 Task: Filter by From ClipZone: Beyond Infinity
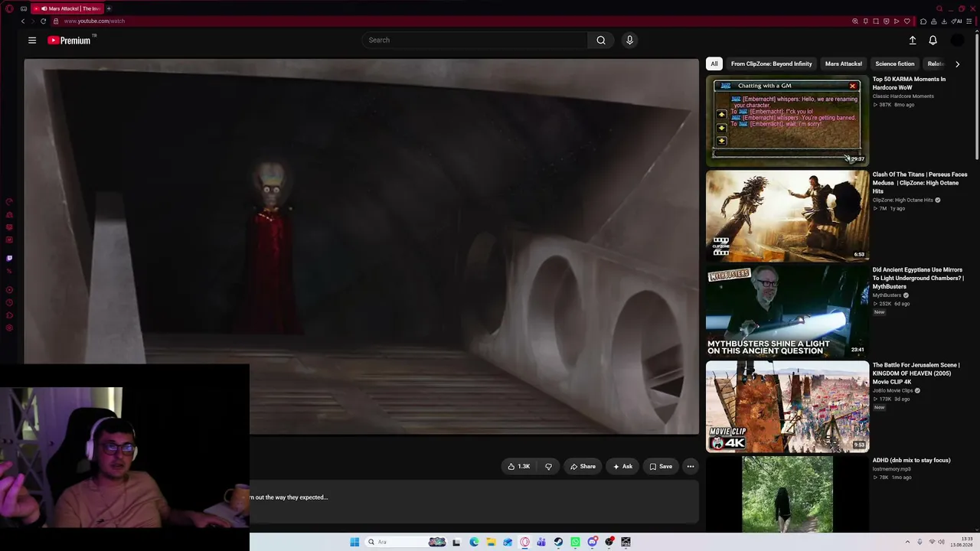pos(771,64)
